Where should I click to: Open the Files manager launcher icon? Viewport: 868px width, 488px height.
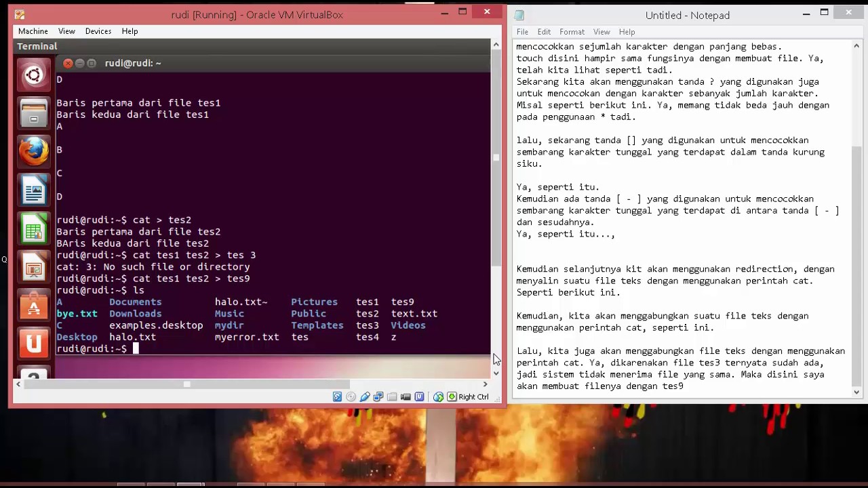click(34, 113)
